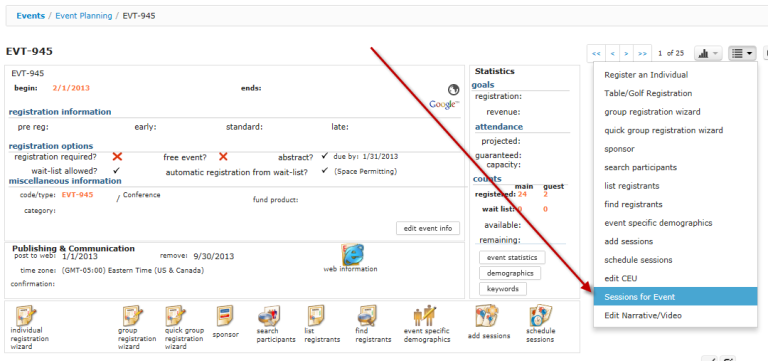The image size is (768, 361).
Task: Click the keywords button
Action: click(503, 289)
